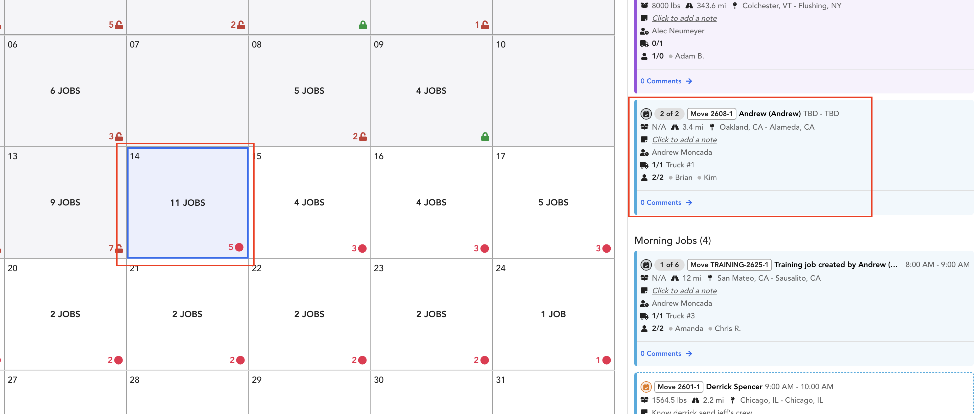Click the 2 of 2 badge on Move 2608-1
Viewport: 980px width, 414px height.
click(x=669, y=114)
